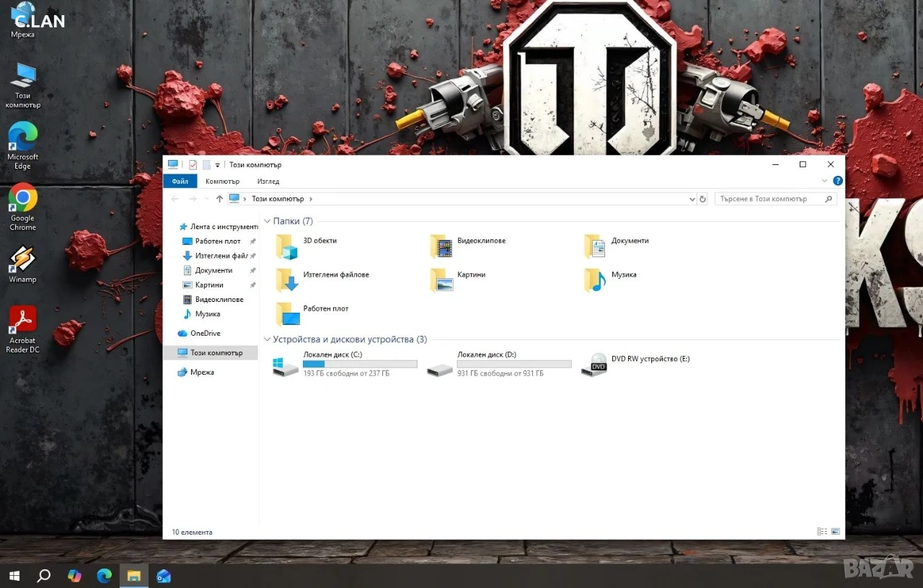Switch to the Изглед ribbon tab
923x588 pixels.
coord(268,182)
